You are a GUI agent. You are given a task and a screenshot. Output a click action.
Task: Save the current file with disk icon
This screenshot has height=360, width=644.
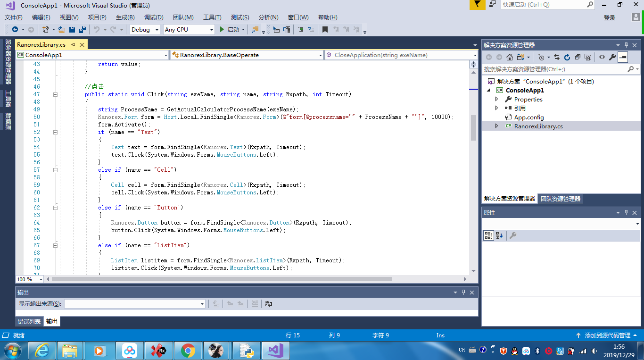(72, 29)
